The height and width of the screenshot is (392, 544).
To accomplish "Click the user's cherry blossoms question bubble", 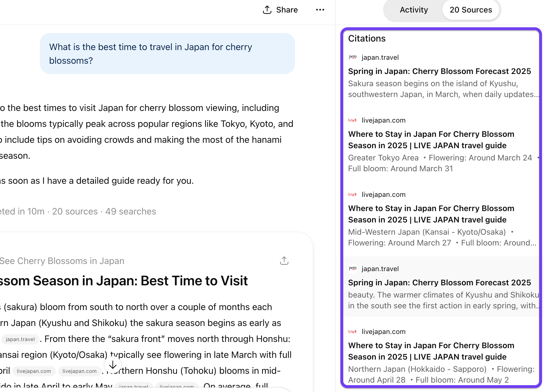I will point(167,53).
